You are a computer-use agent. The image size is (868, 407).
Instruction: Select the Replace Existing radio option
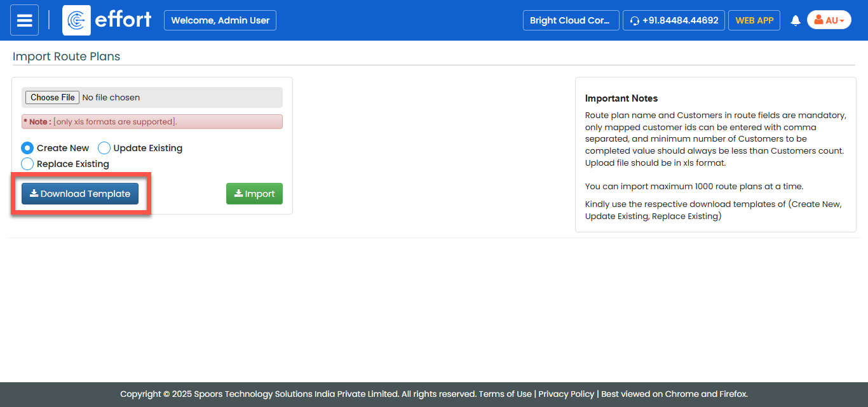coord(27,164)
